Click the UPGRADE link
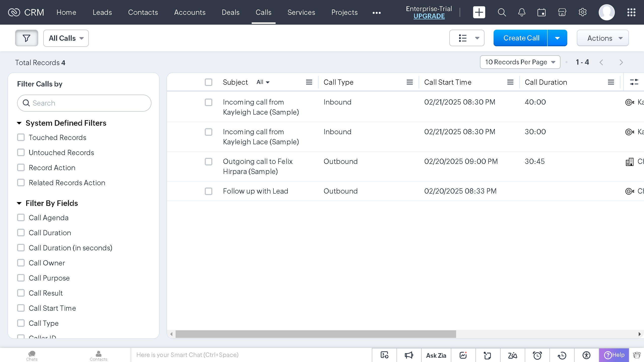 [x=429, y=16]
